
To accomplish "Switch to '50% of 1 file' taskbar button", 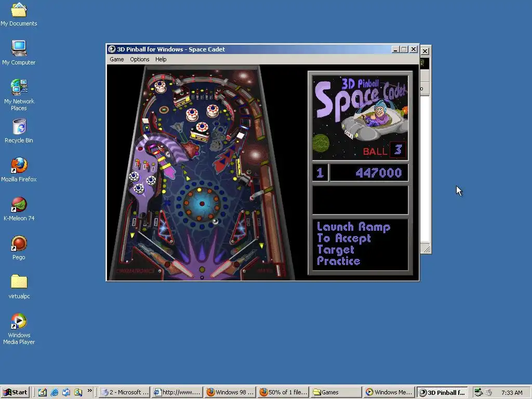I will 283,392.
